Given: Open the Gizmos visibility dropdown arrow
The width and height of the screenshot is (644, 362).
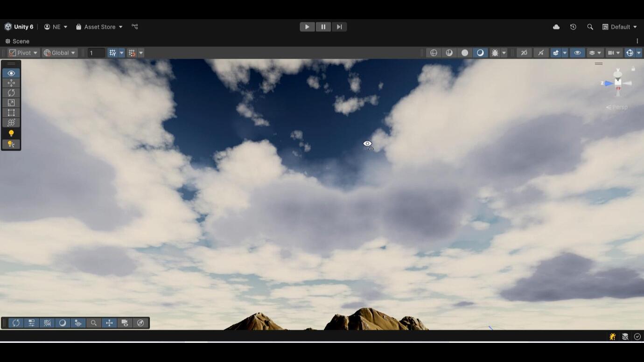Looking at the screenshot, I should click(639, 52).
